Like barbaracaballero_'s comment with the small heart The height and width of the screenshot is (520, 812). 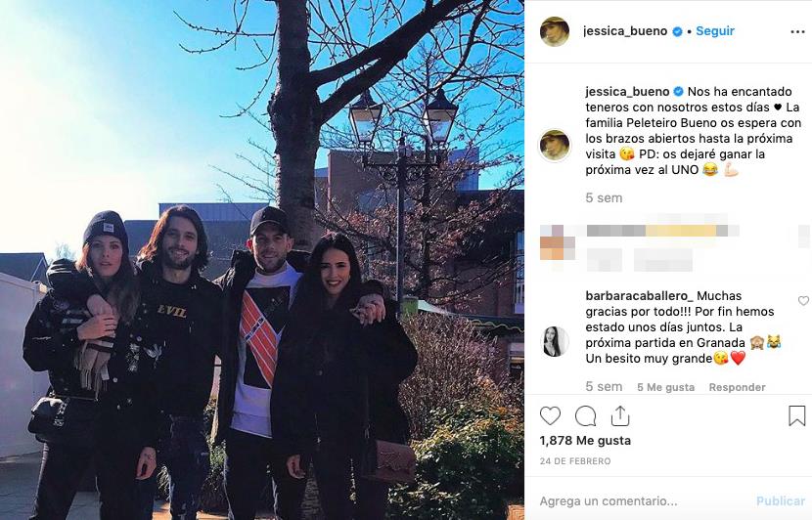tap(803, 301)
